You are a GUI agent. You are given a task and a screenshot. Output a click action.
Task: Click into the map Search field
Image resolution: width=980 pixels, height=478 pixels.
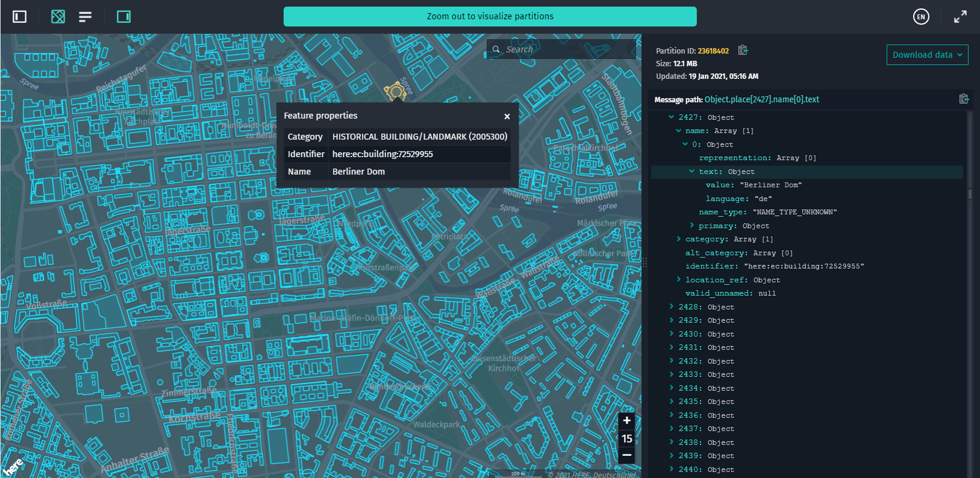coord(566,49)
